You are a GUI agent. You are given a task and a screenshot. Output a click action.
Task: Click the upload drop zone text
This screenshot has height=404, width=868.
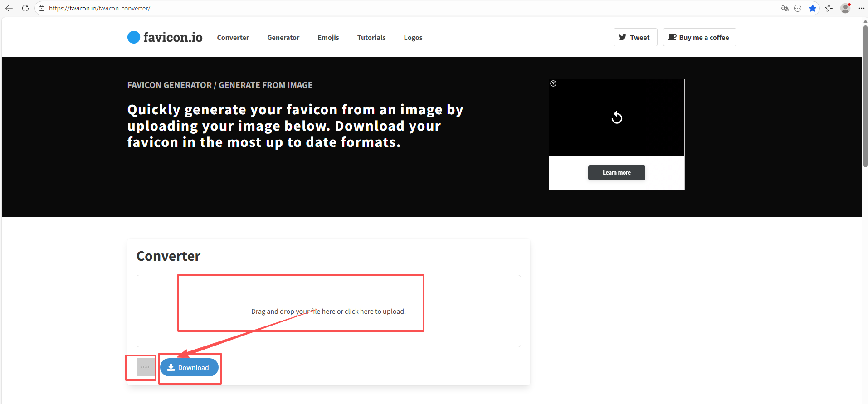(328, 312)
